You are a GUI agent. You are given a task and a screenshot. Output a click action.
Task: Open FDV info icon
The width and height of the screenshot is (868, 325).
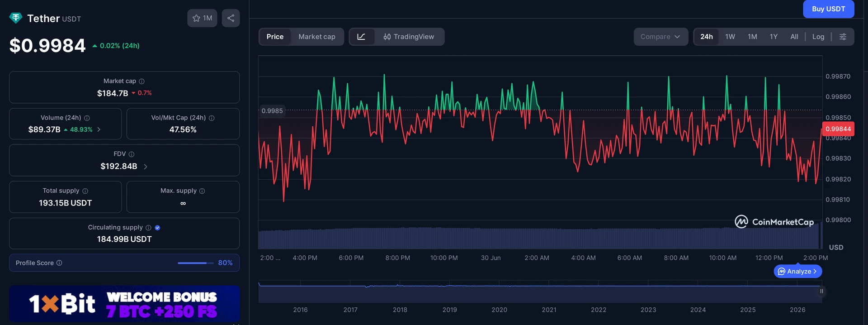[131, 154]
